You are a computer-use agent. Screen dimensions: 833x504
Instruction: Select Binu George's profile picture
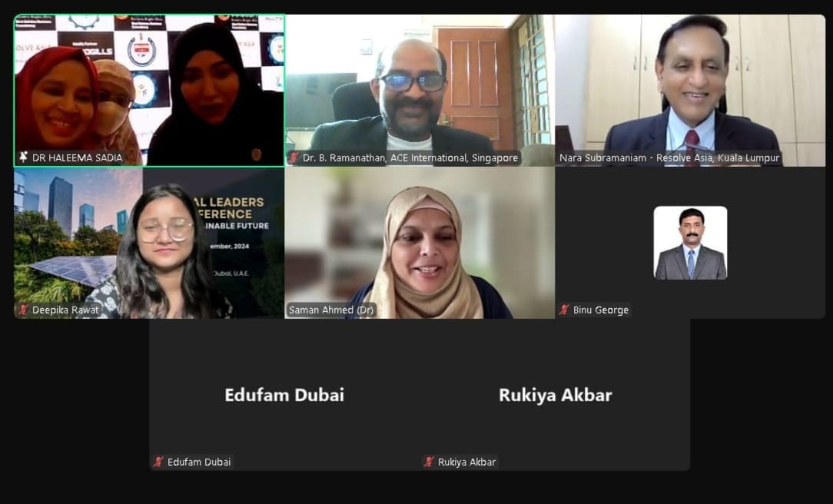coord(690,243)
